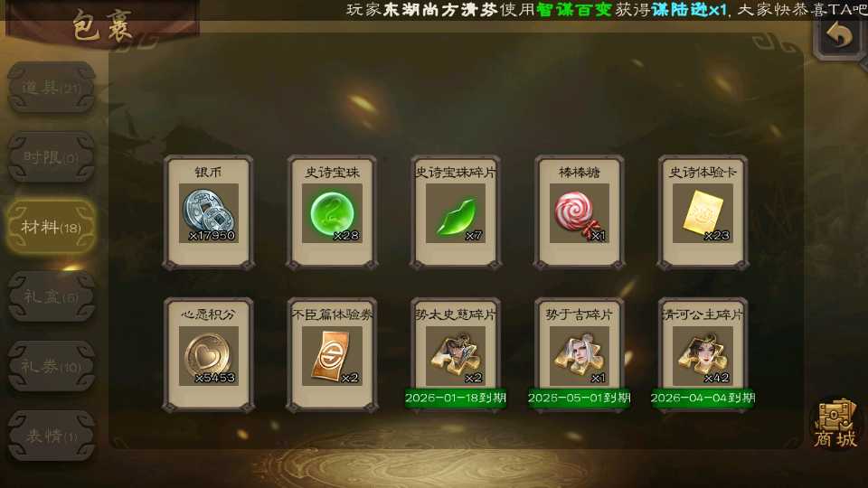Switch to the 时限 (0) tab
868x488 pixels.
tap(52, 157)
